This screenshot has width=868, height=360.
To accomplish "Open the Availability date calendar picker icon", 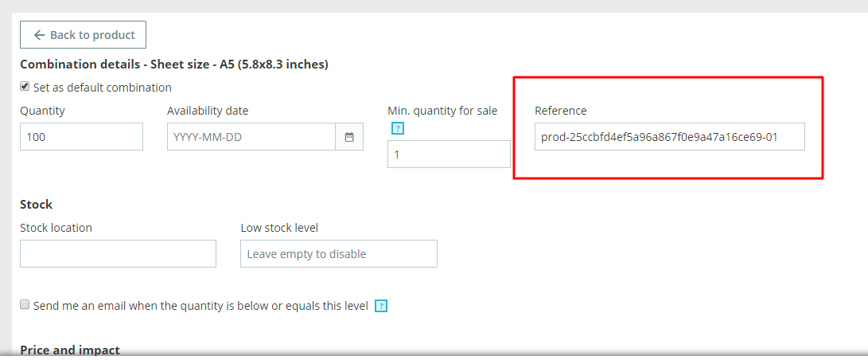I will pyautogui.click(x=349, y=137).
